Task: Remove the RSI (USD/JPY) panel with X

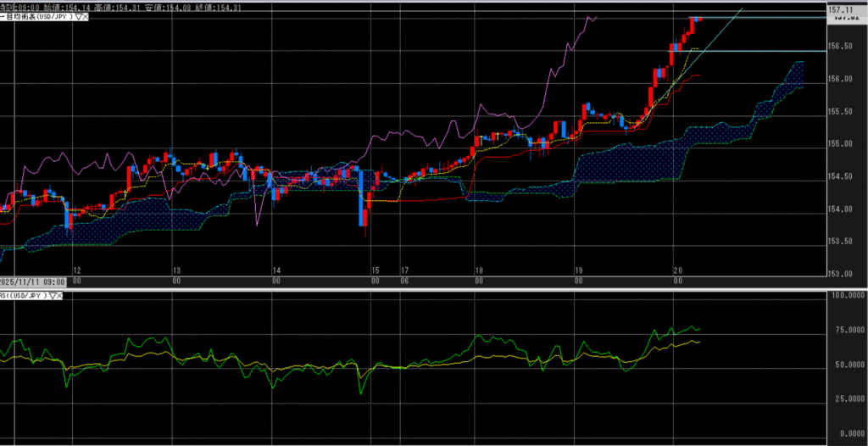Action: click(x=61, y=295)
